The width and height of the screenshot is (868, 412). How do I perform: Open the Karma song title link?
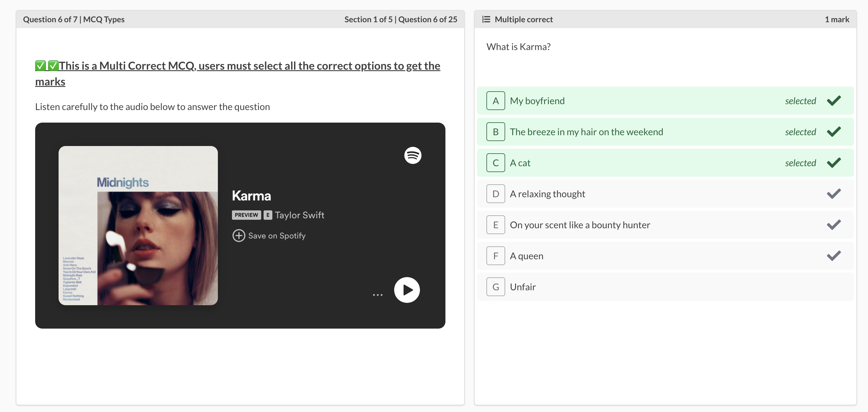coord(251,196)
